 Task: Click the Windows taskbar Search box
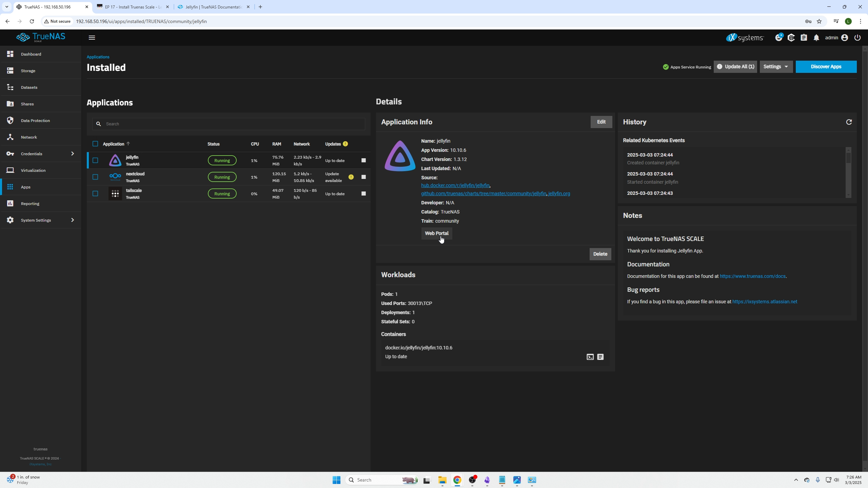click(x=382, y=480)
